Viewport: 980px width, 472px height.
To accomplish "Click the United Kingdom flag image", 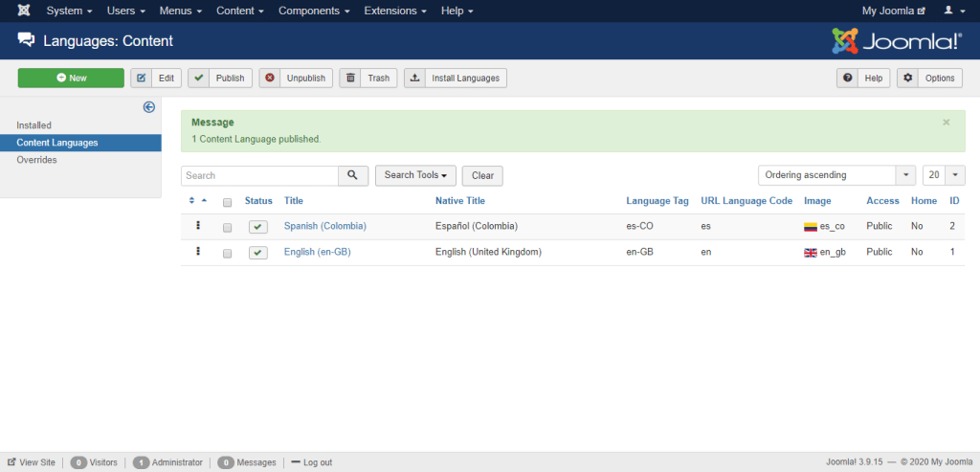I will coord(811,253).
